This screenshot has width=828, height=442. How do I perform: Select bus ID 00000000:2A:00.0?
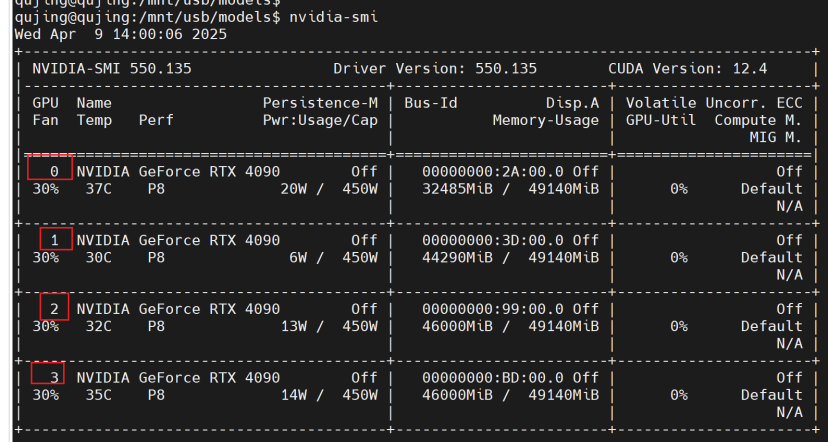click(x=493, y=172)
